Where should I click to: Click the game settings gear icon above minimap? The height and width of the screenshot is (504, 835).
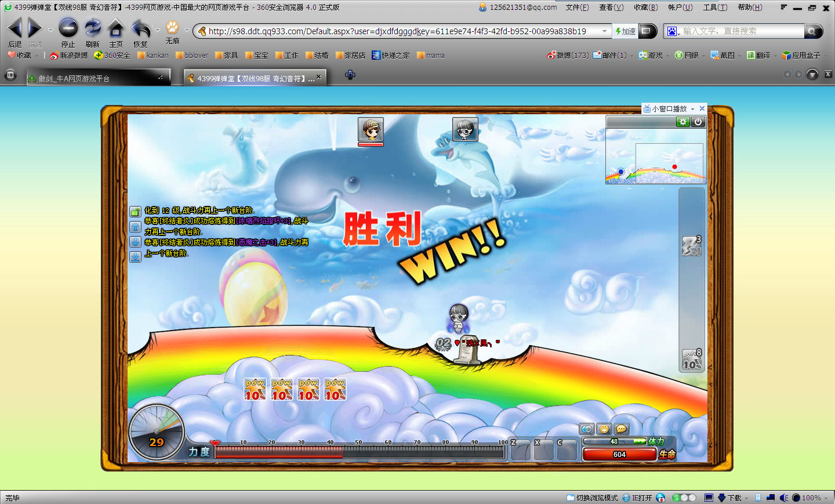[683, 122]
